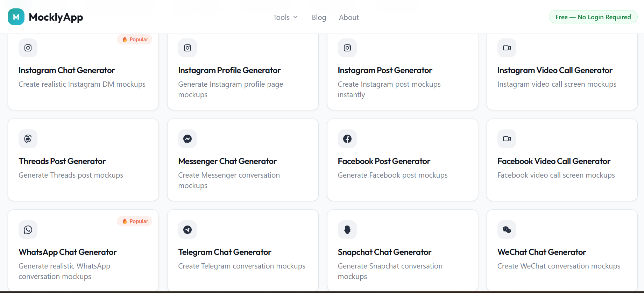Open the About menu item
The image size is (644, 293).
point(348,17)
